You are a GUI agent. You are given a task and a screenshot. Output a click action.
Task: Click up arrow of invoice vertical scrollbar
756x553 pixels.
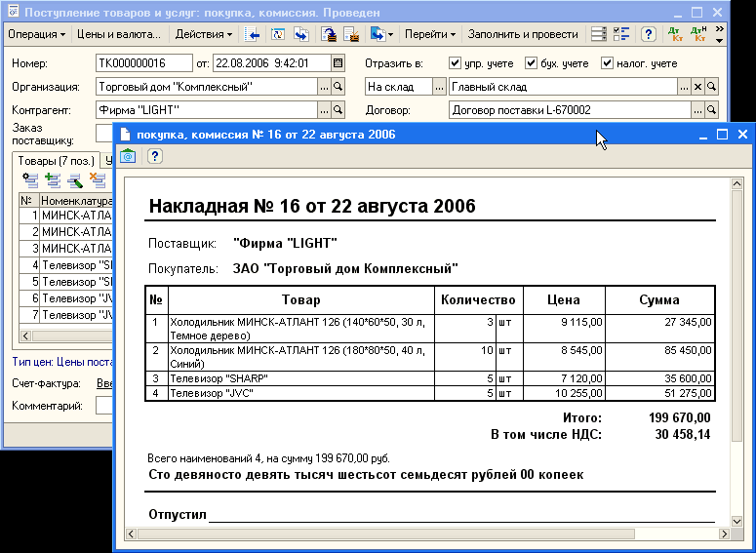[x=736, y=183]
